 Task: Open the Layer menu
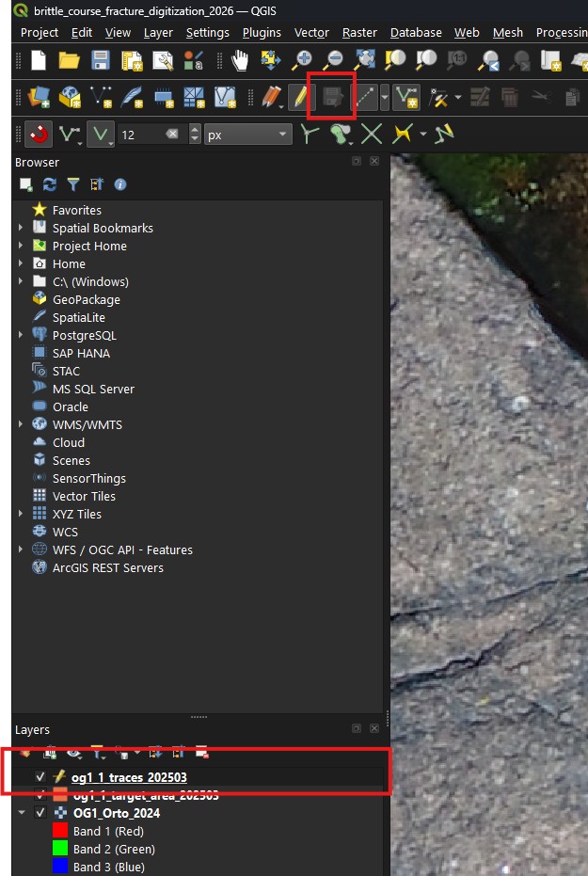click(158, 33)
